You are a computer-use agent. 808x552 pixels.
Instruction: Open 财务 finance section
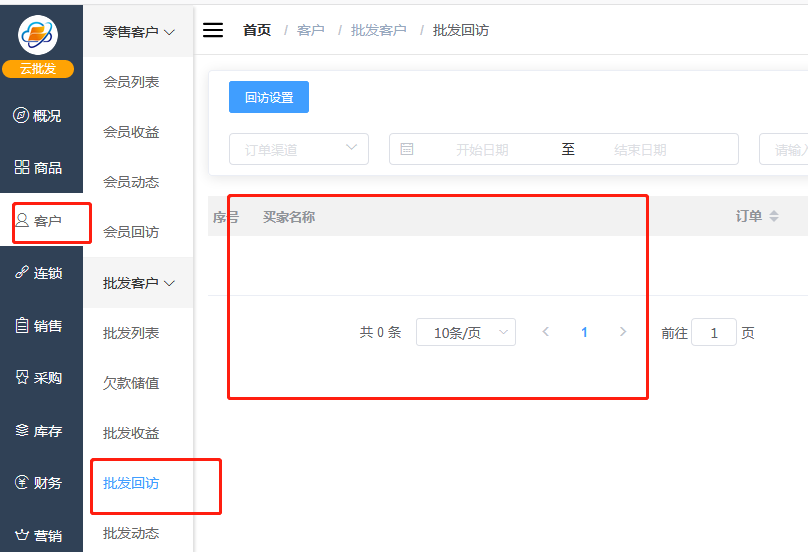coord(39,483)
